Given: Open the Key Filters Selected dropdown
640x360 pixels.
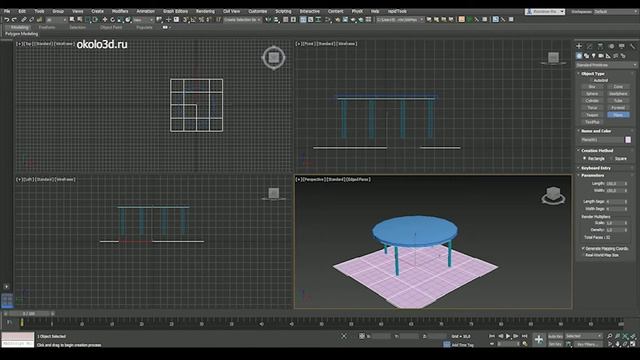Looking at the screenshot, I should pos(584,336).
